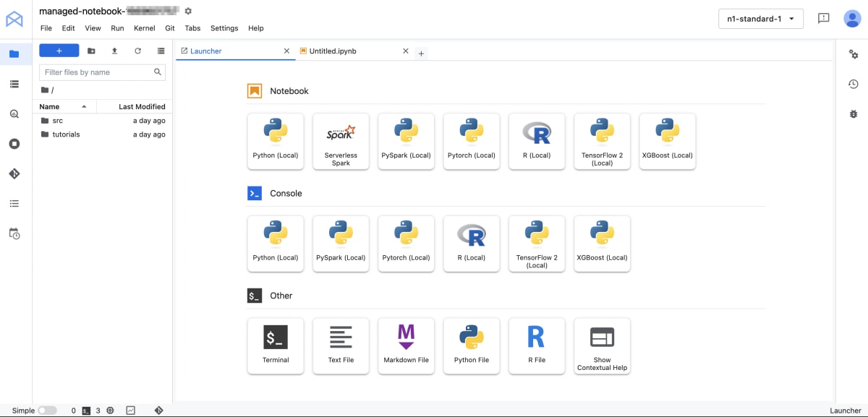
Task: Open the View menu
Action: [x=93, y=28]
